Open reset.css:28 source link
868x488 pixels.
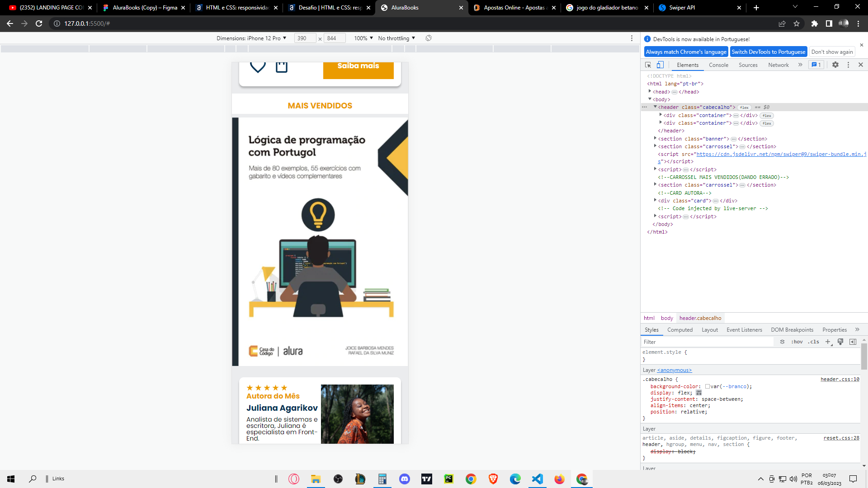coord(841,438)
